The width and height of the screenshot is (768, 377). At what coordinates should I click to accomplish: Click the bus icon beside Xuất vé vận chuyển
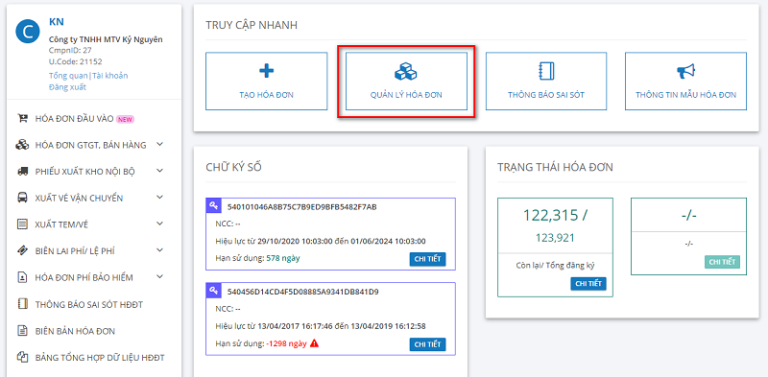pos(22,198)
